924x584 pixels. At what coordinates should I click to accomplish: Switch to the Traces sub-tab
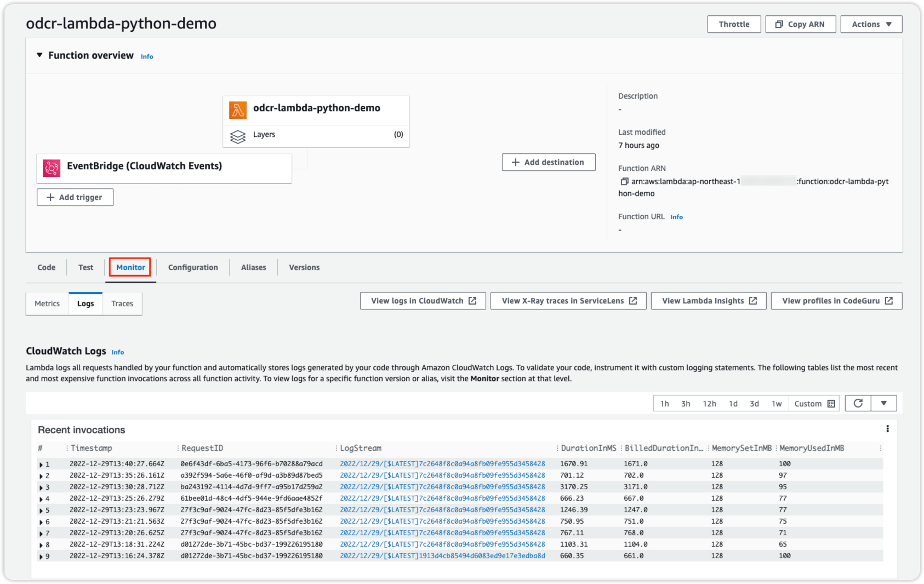pyautogui.click(x=122, y=304)
